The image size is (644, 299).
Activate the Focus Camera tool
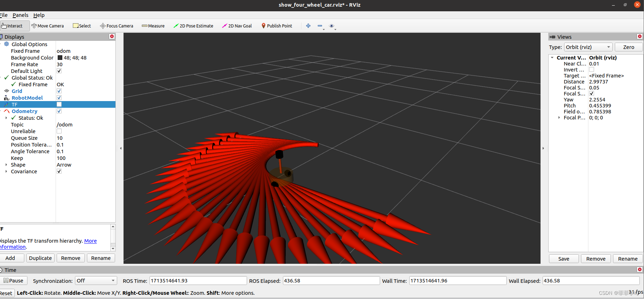pyautogui.click(x=116, y=26)
